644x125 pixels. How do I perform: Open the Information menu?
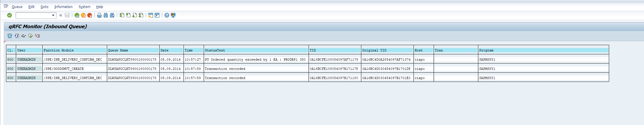tap(63, 7)
